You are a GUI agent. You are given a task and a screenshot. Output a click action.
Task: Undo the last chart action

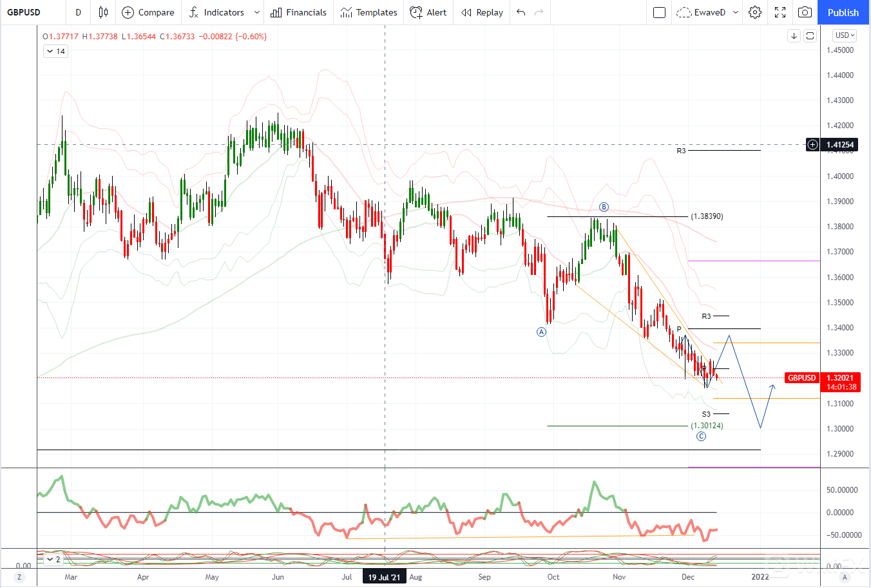[521, 12]
